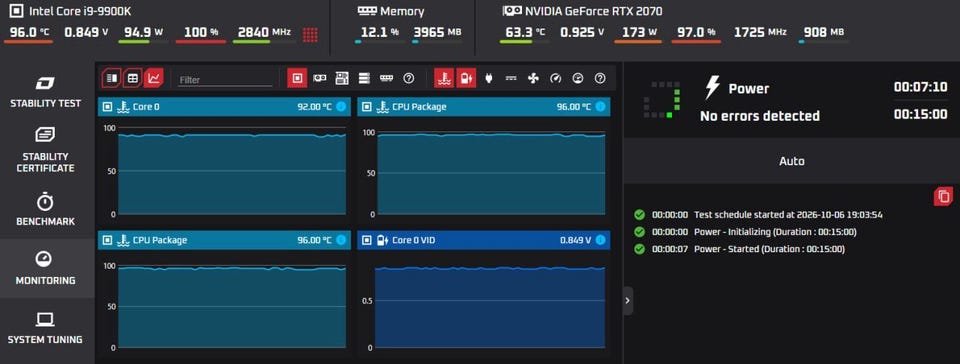
Task: Click the NVIDIA GeForce RTX 2070 title
Action: 593,11
